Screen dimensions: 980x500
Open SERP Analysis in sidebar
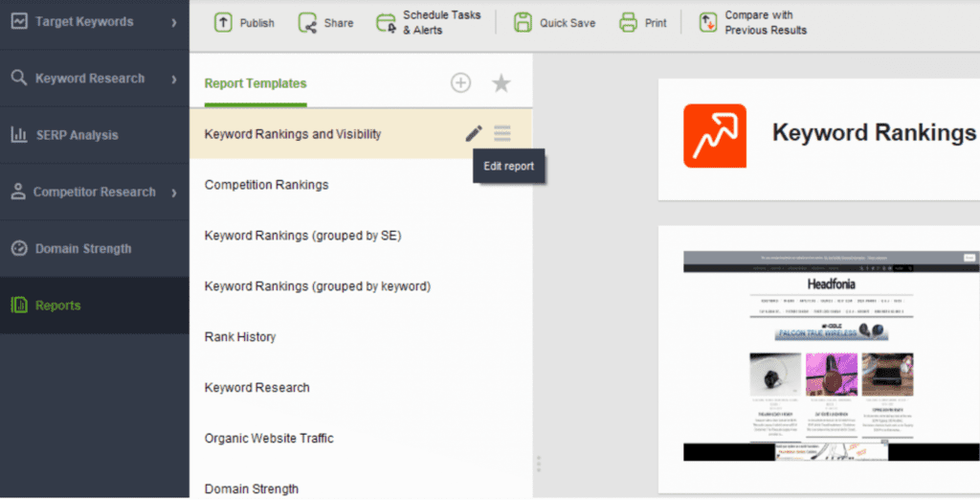77,135
